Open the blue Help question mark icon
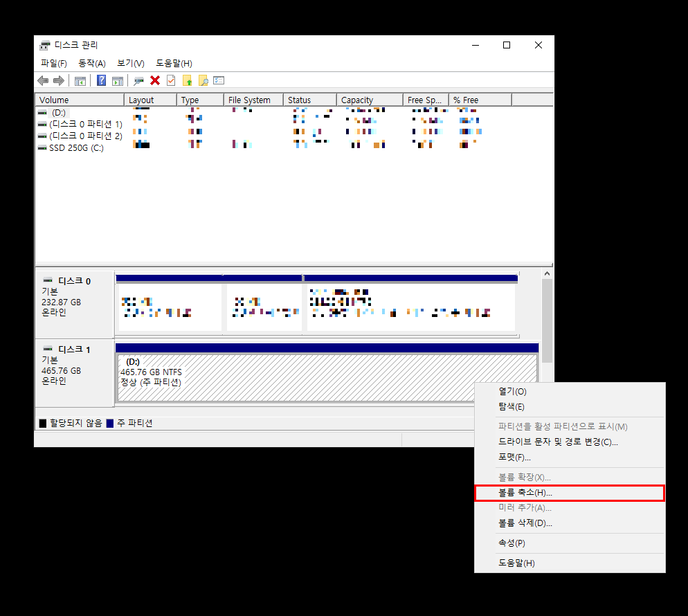Image resolution: width=688 pixels, height=616 pixels. [x=101, y=80]
